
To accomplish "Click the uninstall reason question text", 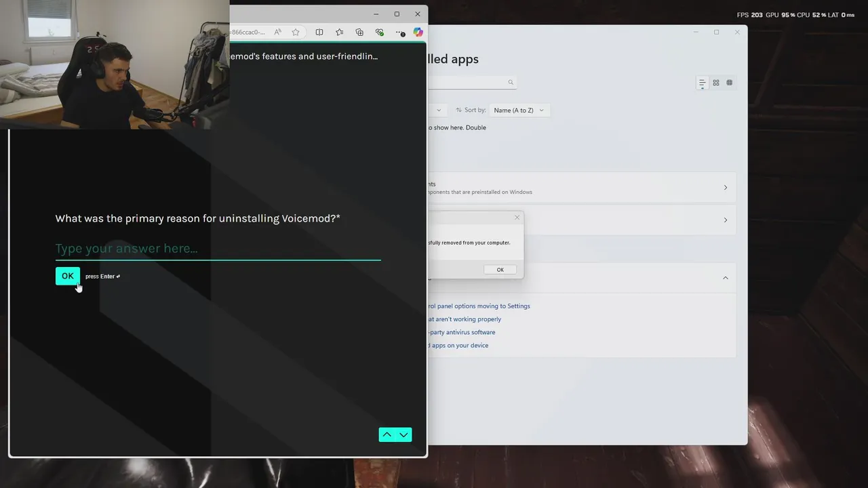I will point(197,218).
